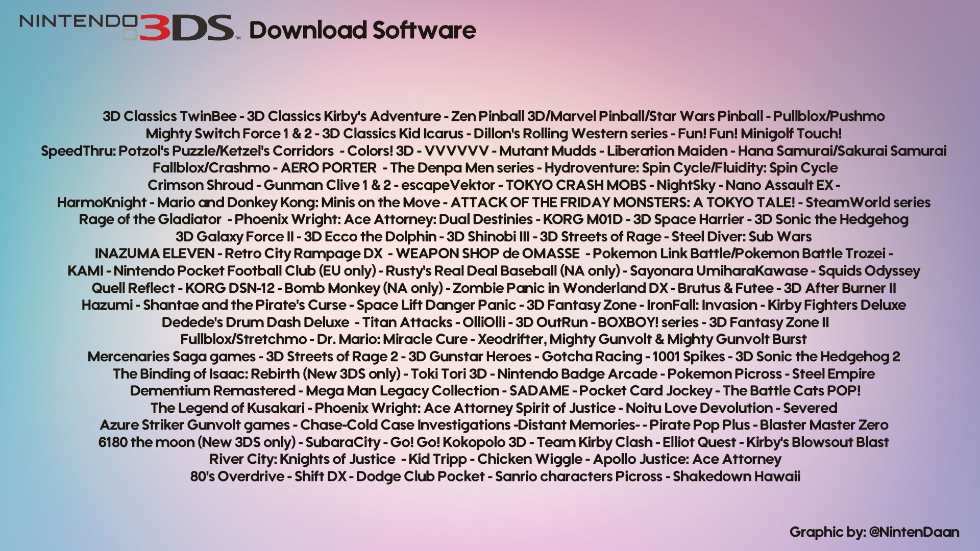The width and height of the screenshot is (980, 551).
Task: Click 'The Denpa Men series'
Action: pyautogui.click(x=462, y=168)
